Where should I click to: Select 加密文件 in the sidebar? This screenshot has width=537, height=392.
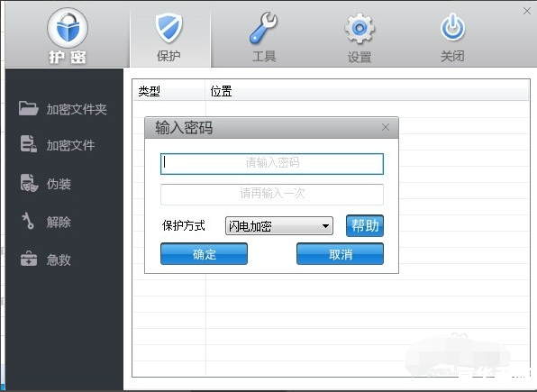click(58, 144)
